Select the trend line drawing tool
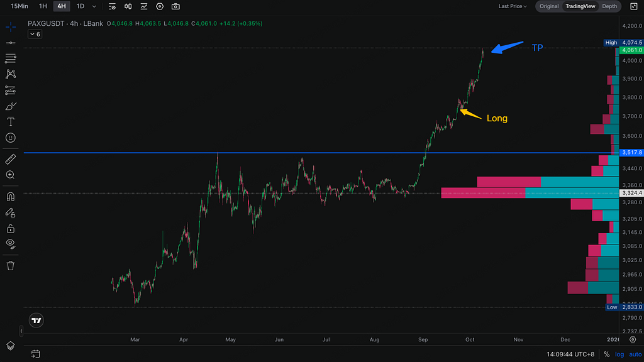Image resolution: width=644 pixels, height=362 pixels. tap(11, 43)
